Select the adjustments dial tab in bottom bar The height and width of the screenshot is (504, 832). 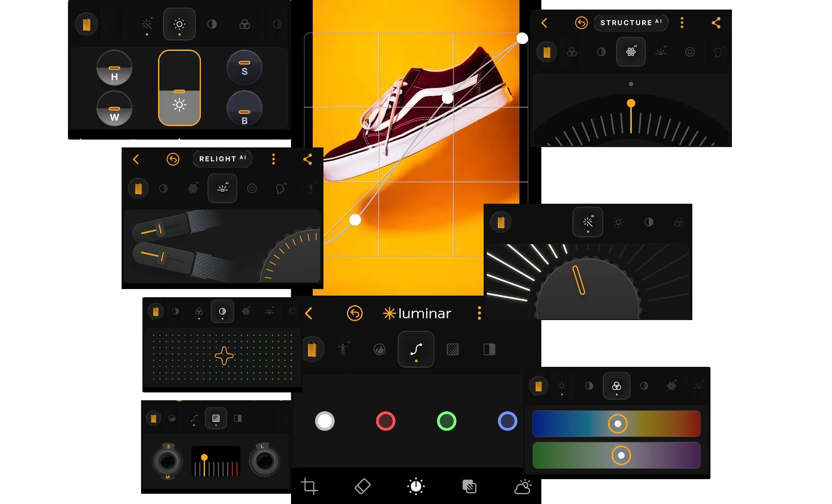pos(416,486)
